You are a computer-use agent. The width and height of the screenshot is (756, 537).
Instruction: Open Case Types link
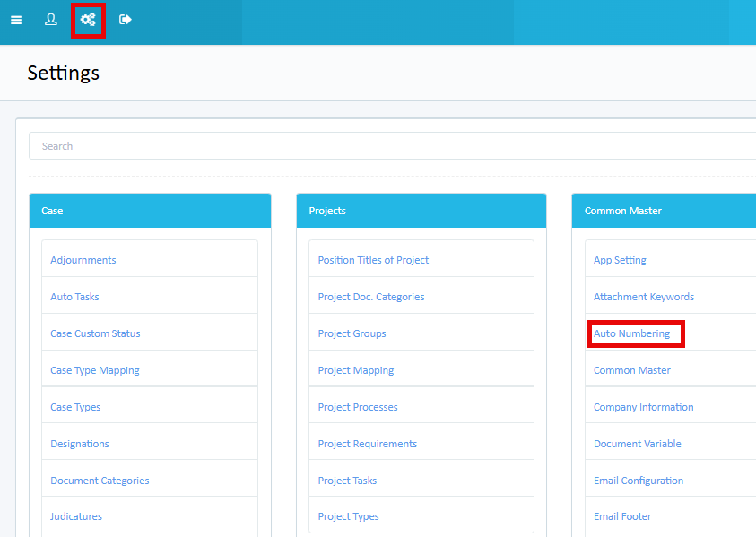pyautogui.click(x=75, y=407)
